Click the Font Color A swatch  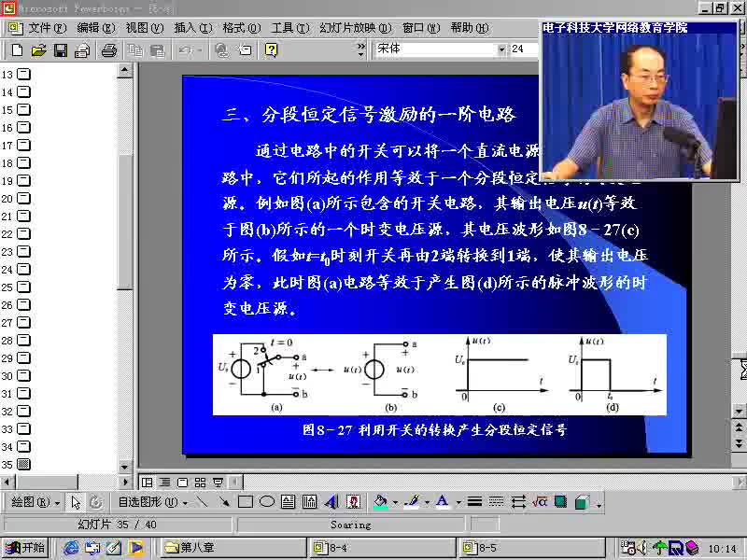443,502
